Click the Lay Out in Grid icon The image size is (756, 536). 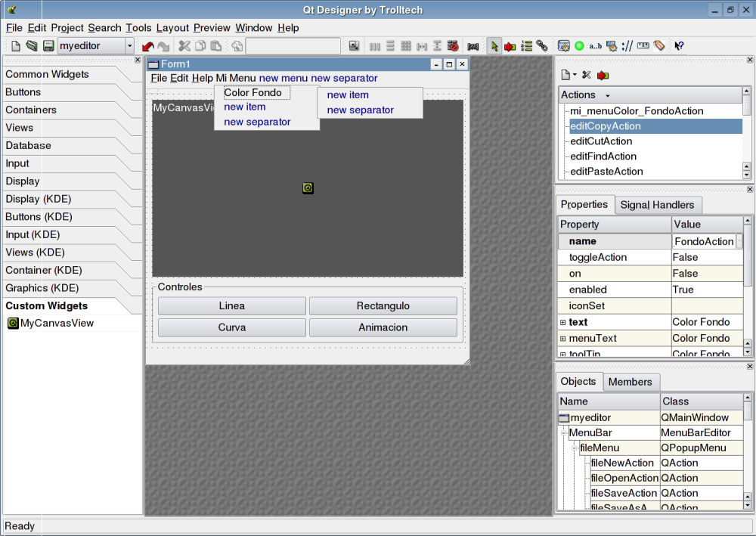[x=406, y=46]
